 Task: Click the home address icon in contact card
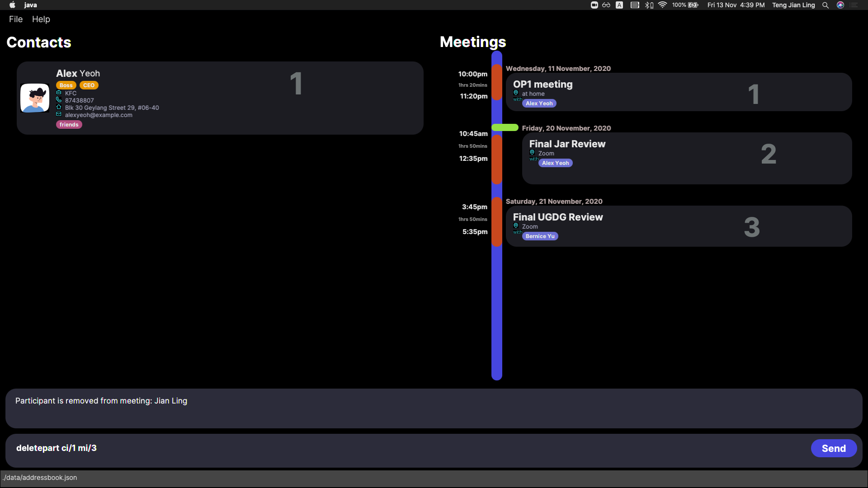point(59,107)
